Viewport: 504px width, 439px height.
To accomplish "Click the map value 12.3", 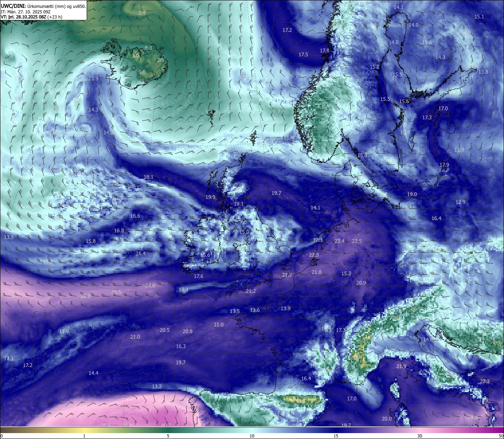I will point(318,240).
